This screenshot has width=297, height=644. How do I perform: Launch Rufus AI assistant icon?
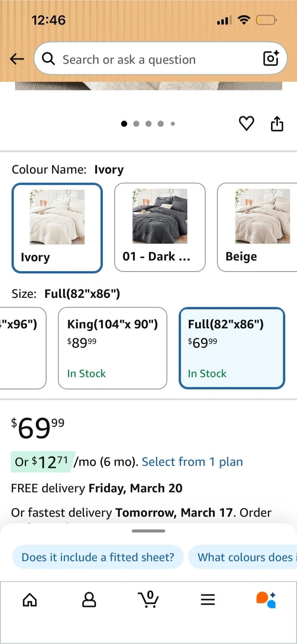coord(266,600)
